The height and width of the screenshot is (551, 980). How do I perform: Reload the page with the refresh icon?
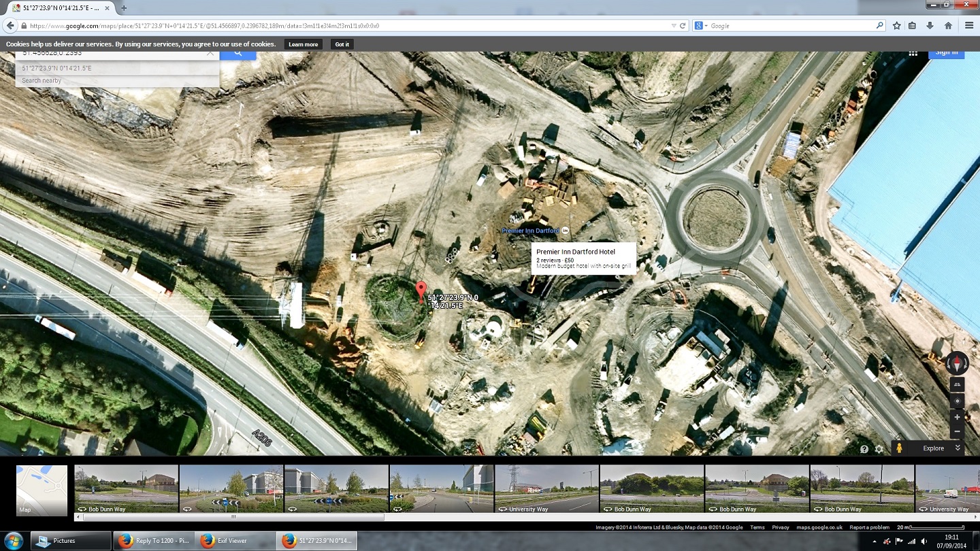[683, 26]
